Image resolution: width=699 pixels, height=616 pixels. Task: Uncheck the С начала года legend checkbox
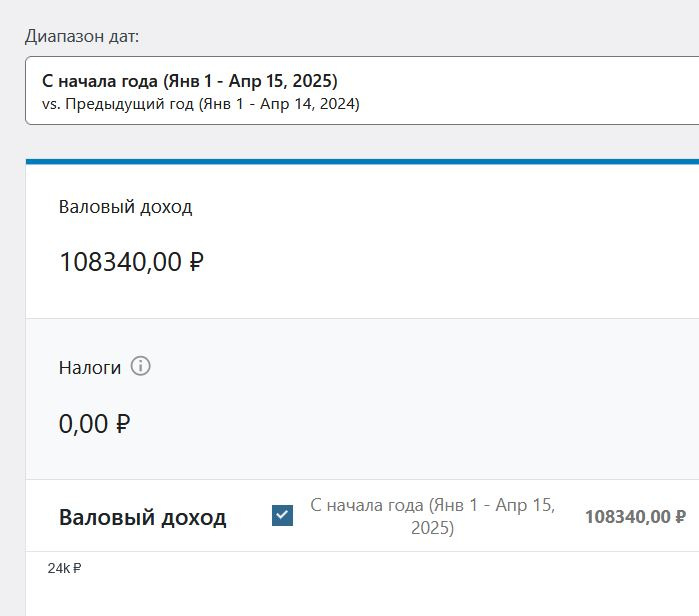point(282,516)
